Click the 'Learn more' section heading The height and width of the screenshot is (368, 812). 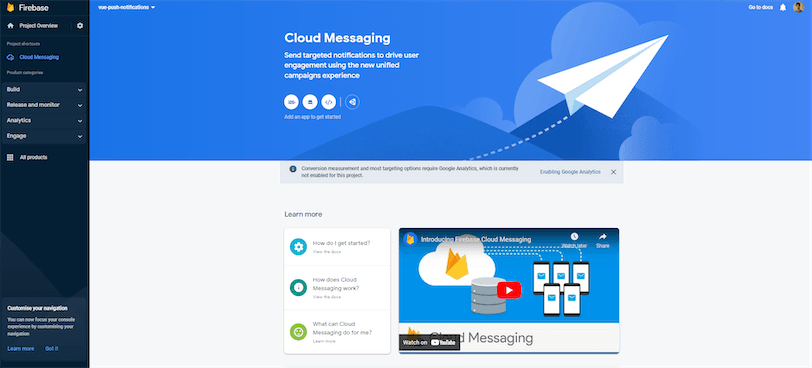point(303,214)
